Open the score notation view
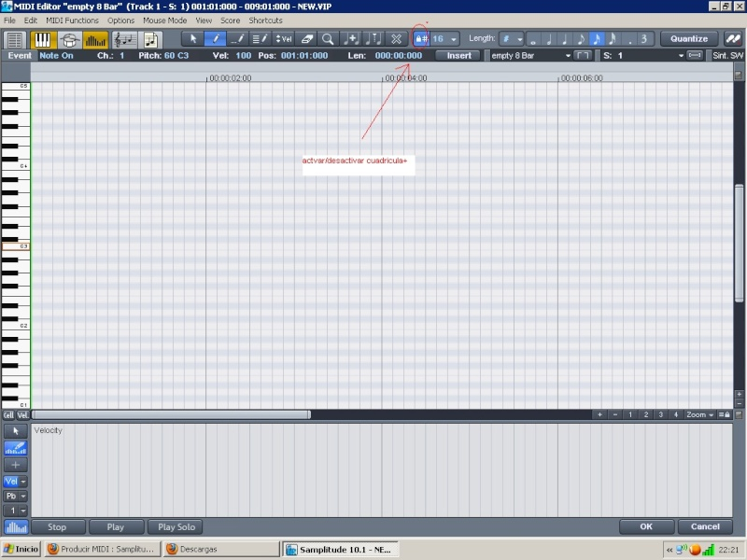This screenshot has height=560, width=747. [x=125, y=39]
